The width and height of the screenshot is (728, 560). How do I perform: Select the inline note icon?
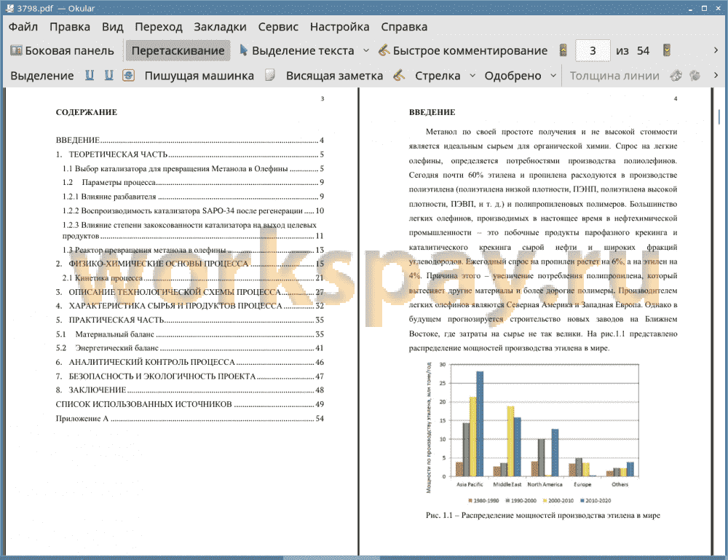tap(270, 75)
